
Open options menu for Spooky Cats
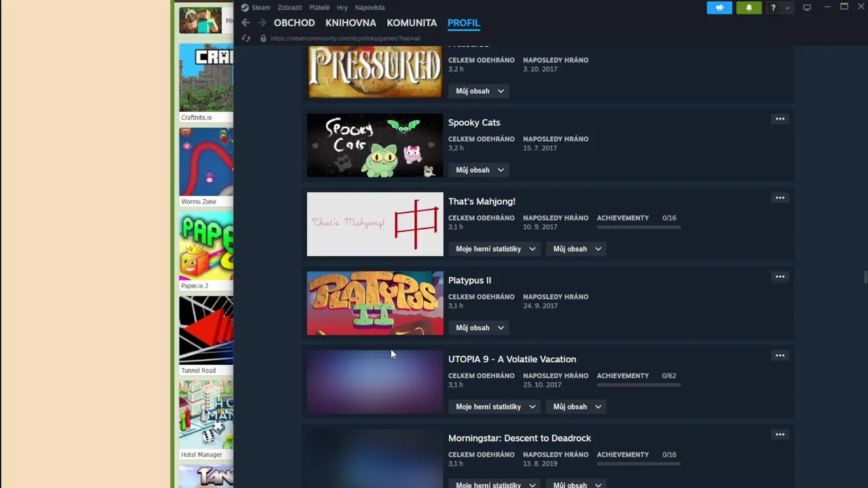pyautogui.click(x=780, y=119)
